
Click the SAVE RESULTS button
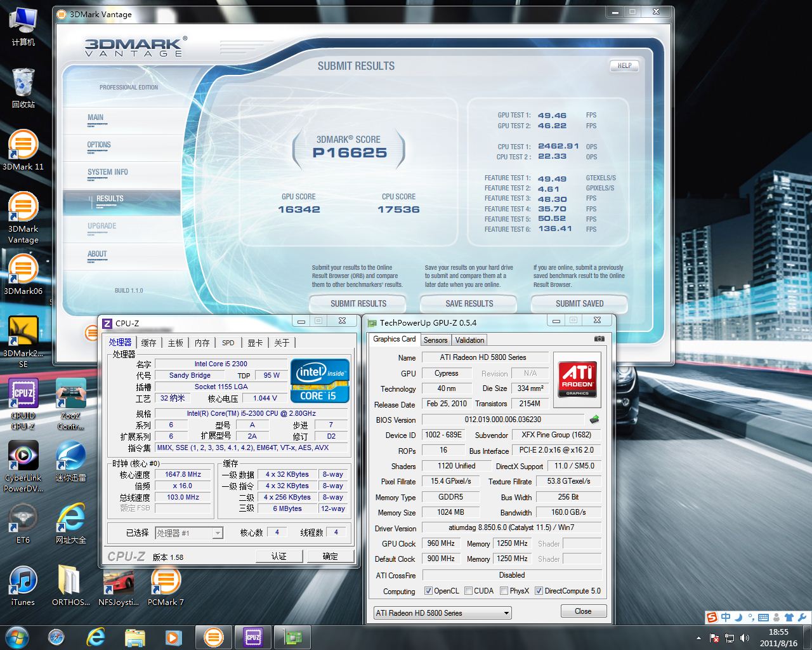[x=469, y=303]
